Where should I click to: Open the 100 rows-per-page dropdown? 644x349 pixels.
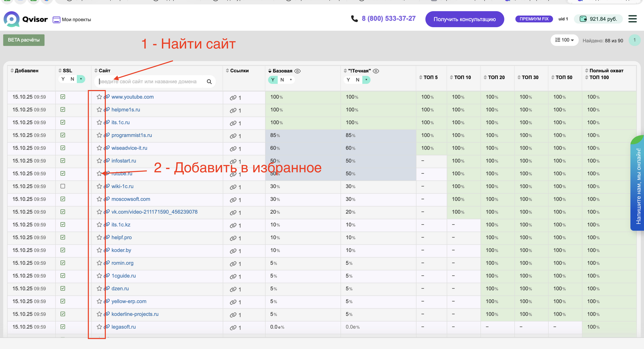pyautogui.click(x=564, y=40)
